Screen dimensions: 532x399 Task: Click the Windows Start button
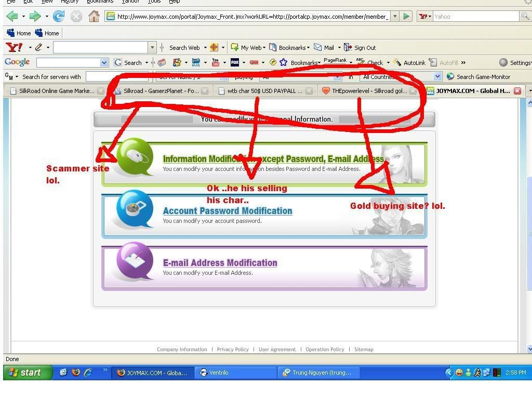click(x=28, y=373)
